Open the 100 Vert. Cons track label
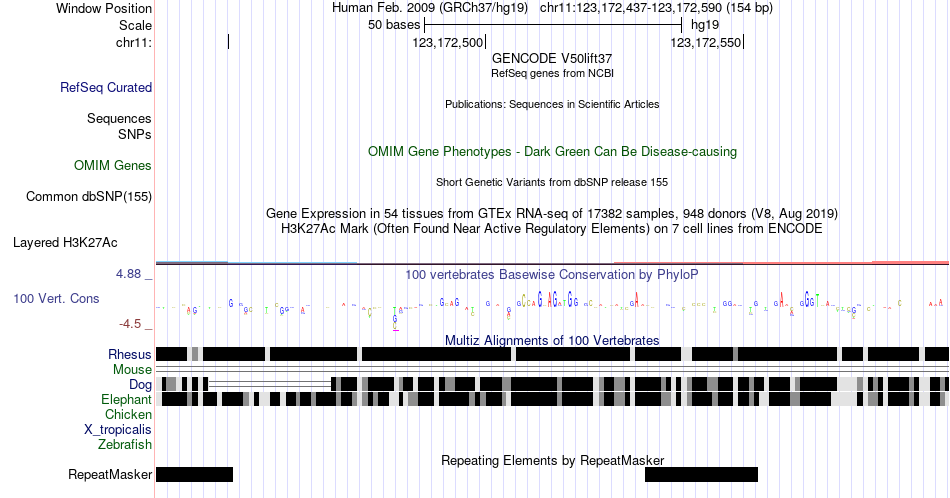The height and width of the screenshot is (498, 950). coord(56,298)
